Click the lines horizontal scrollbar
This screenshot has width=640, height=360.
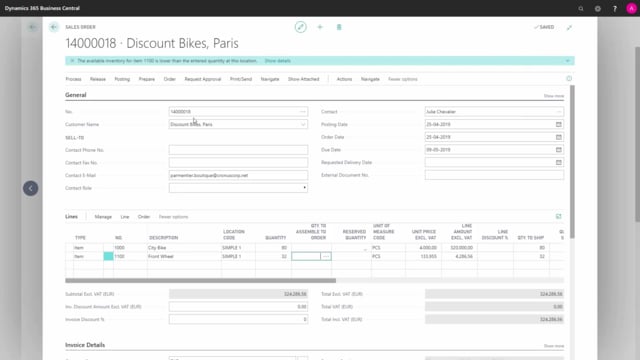[x=200, y=280]
